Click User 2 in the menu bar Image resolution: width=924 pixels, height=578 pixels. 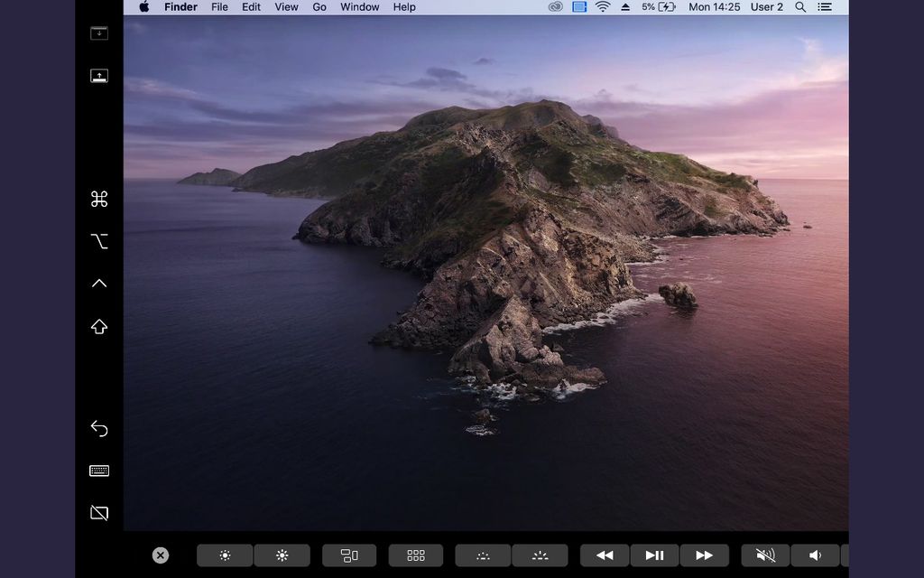pyautogui.click(x=766, y=7)
